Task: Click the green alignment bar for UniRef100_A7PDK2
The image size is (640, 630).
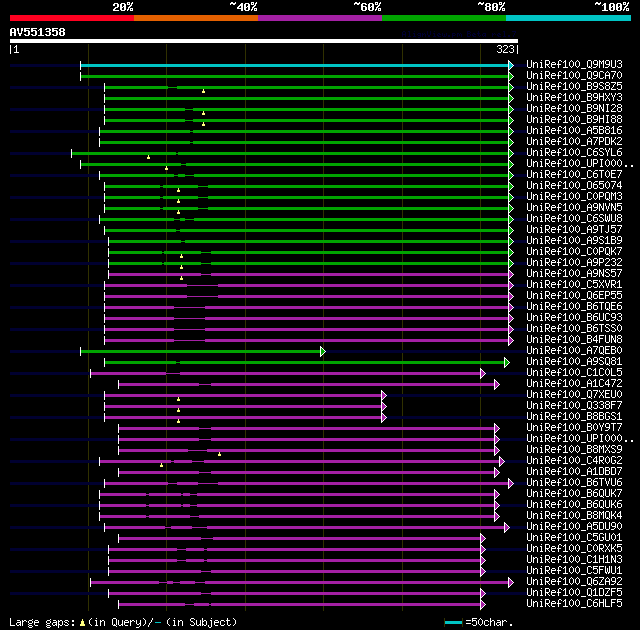Action: click(x=304, y=142)
